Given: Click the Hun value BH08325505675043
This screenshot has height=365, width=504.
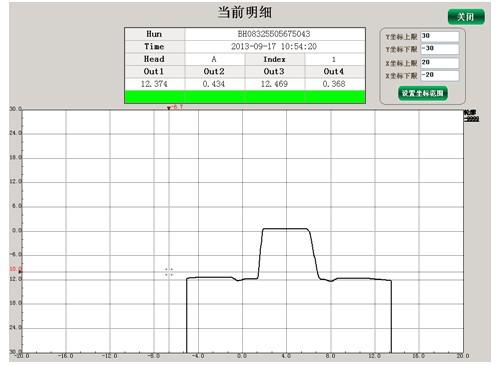Looking at the screenshot, I should 274,34.
